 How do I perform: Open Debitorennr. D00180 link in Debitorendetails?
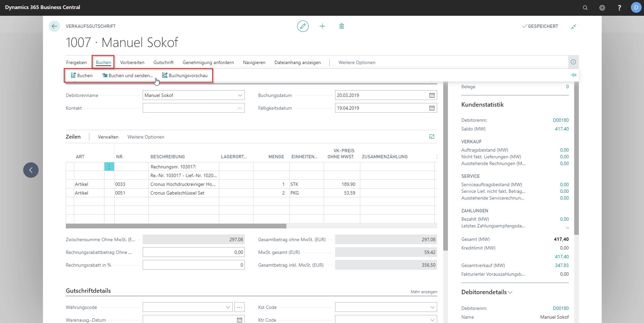[x=561, y=308]
